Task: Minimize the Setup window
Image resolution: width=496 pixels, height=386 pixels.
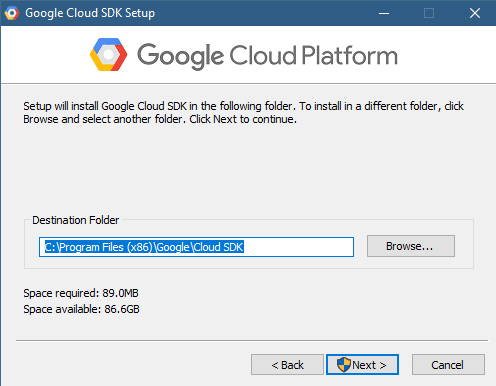Action: [x=384, y=13]
